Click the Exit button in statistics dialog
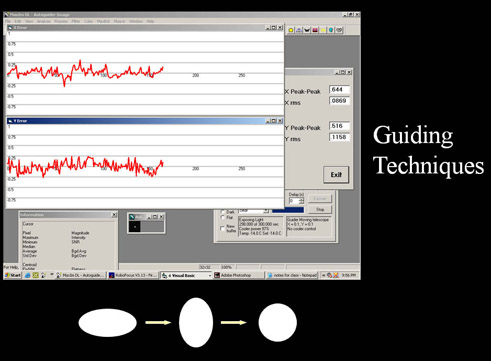The height and width of the screenshot is (361, 491). [336, 175]
